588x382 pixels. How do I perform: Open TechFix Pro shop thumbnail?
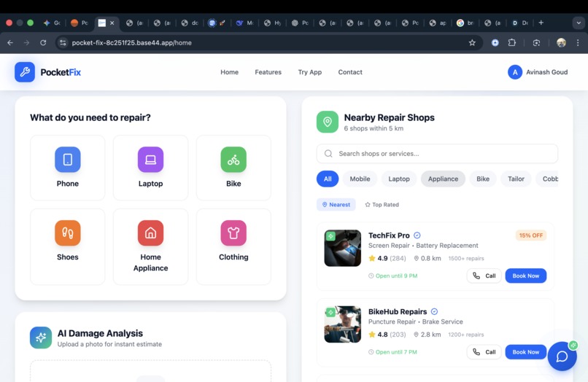[342, 248]
